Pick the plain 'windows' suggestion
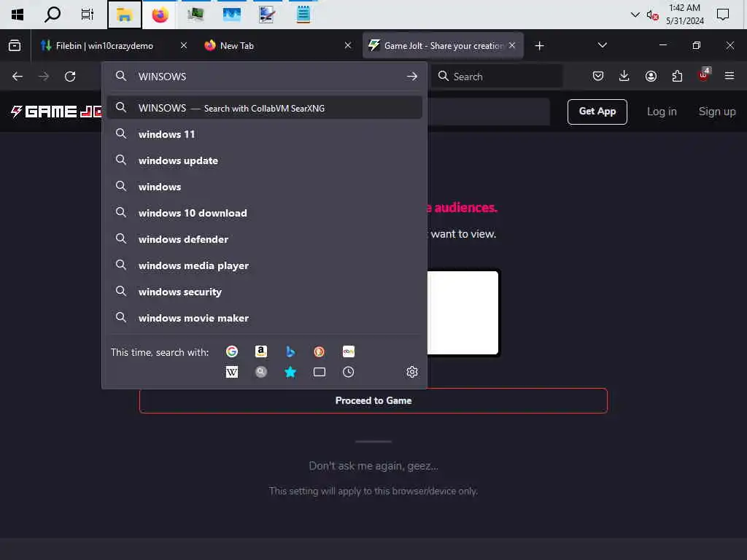747x560 pixels. (264, 187)
